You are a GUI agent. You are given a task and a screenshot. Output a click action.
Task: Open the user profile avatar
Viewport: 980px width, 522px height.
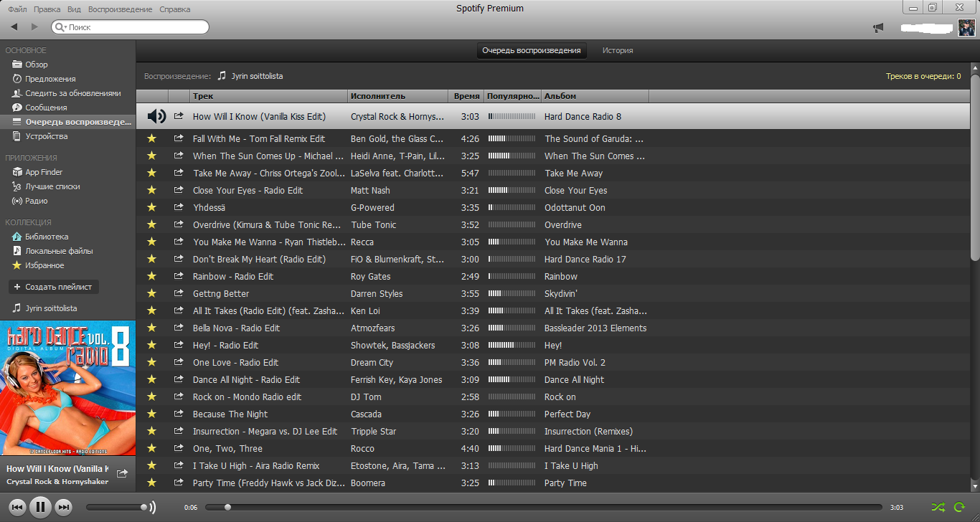coord(967,27)
